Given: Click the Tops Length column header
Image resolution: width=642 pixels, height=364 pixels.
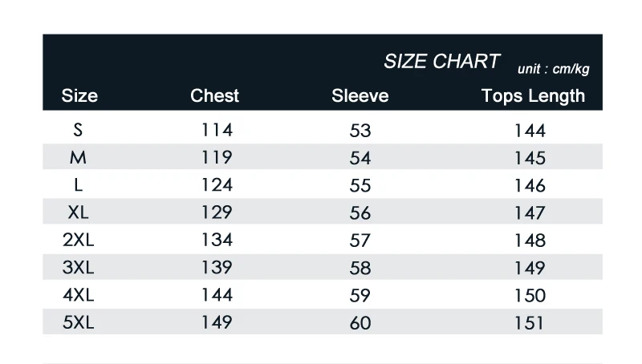Looking at the screenshot, I should coord(533,96).
